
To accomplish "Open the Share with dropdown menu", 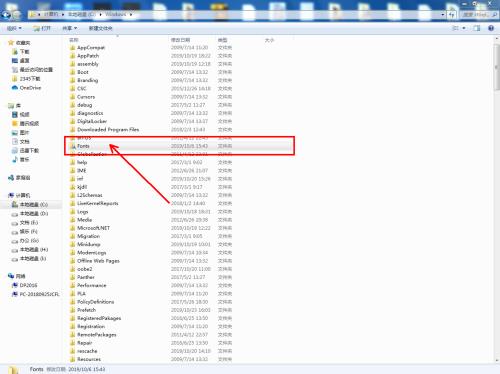I will (70, 28).
